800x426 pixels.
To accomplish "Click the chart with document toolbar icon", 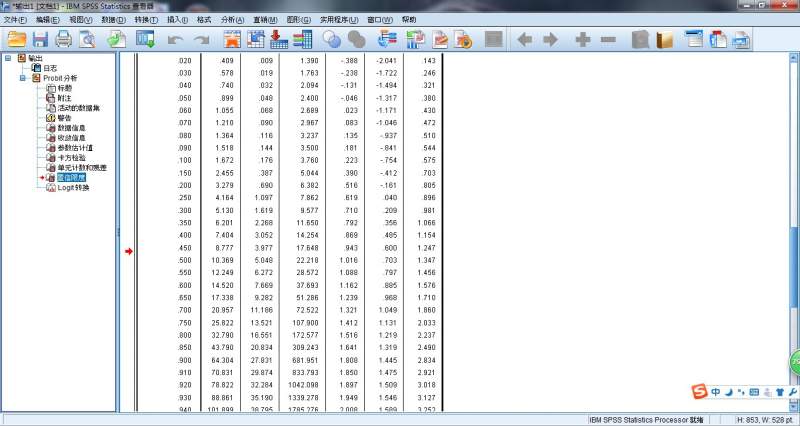I will click(416, 39).
